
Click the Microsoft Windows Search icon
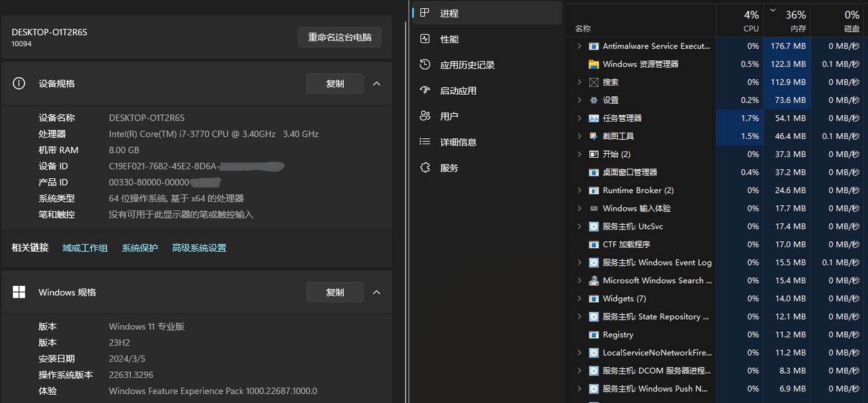(x=594, y=280)
